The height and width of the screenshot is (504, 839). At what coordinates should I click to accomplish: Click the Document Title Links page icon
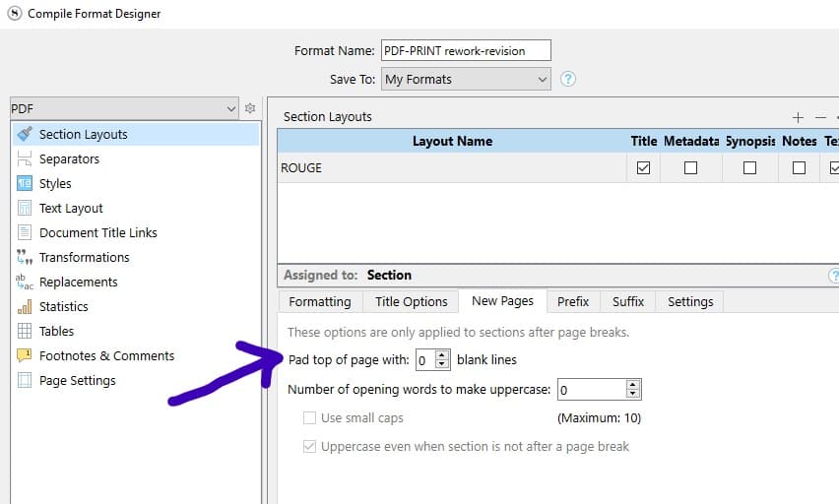[25, 232]
